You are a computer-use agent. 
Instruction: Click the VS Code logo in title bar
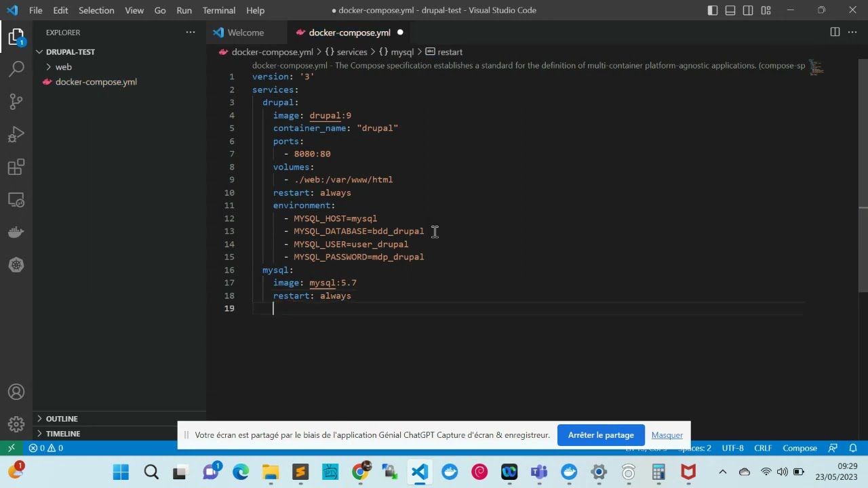pyautogui.click(x=12, y=10)
